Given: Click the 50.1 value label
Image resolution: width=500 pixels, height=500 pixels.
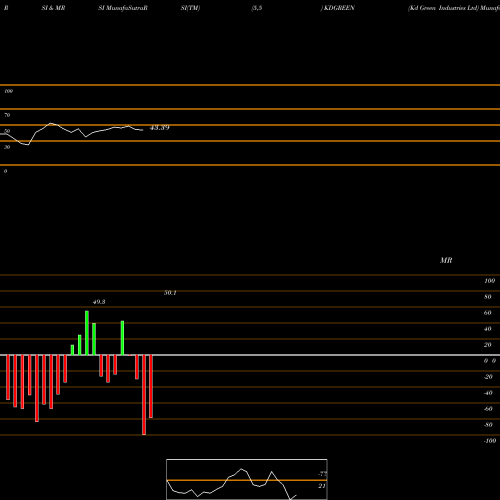Looking at the screenshot, I should coord(170,293).
